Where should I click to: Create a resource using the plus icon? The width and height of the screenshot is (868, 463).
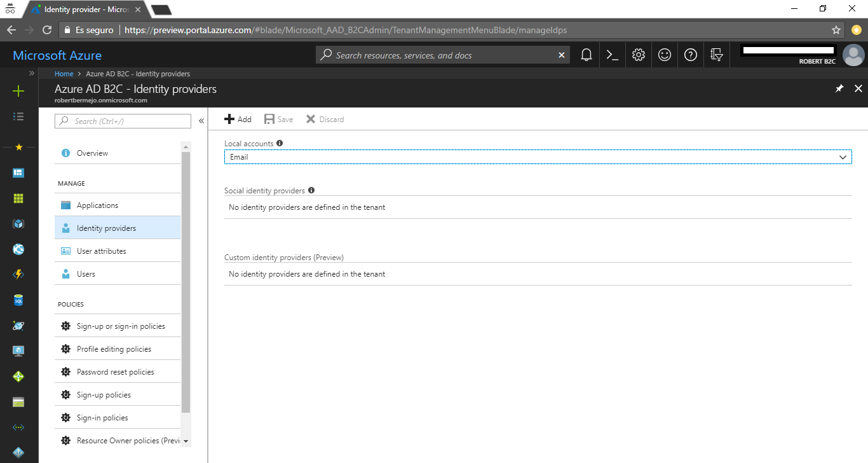tap(18, 91)
